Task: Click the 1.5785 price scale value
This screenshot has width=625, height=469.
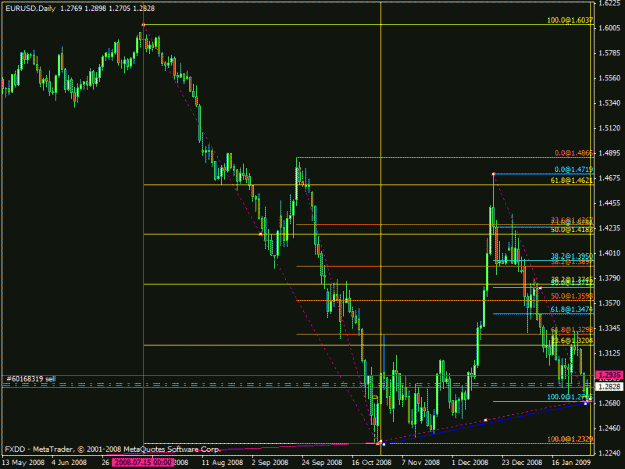Action: coord(610,53)
